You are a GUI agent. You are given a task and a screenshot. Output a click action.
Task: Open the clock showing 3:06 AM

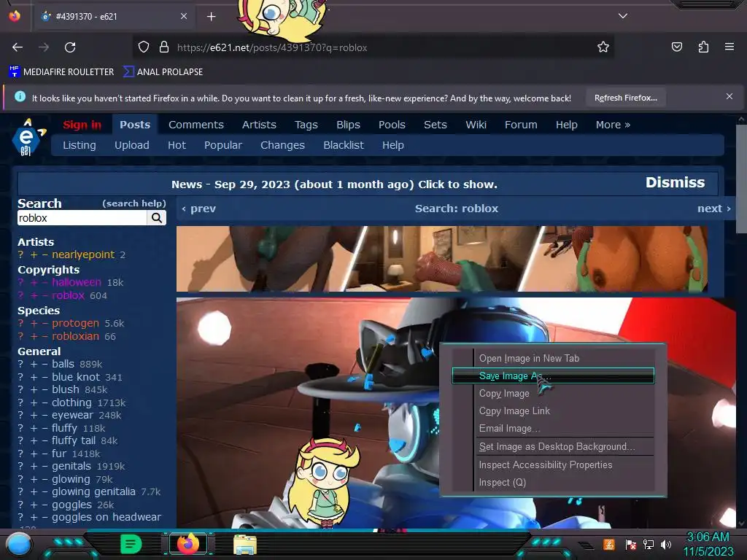pyautogui.click(x=708, y=544)
